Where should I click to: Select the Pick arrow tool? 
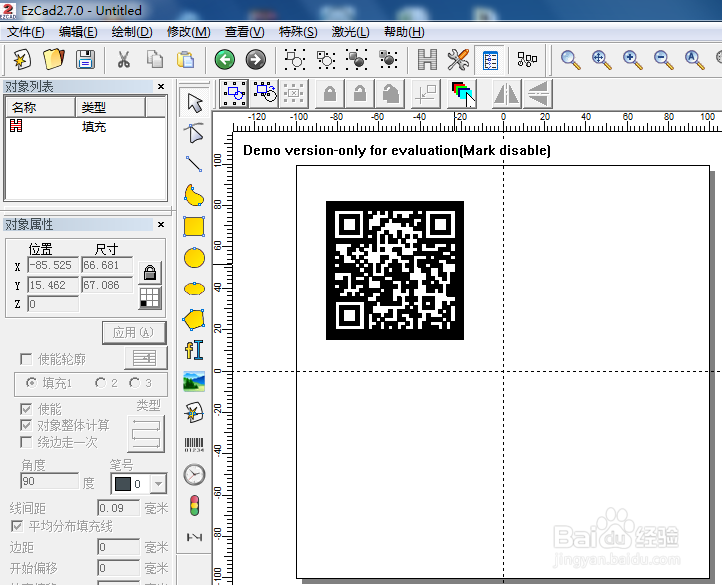click(194, 102)
